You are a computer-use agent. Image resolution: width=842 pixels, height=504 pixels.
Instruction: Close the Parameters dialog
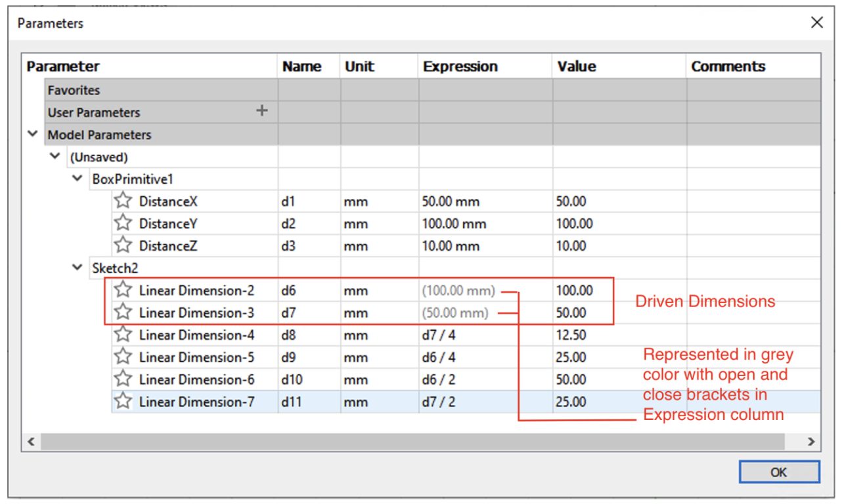(816, 23)
